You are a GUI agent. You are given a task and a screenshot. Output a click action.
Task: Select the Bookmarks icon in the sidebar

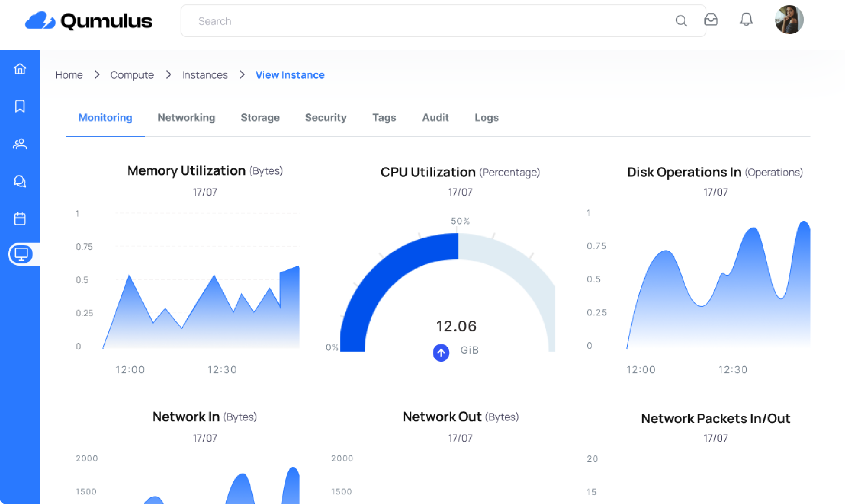[x=20, y=106]
